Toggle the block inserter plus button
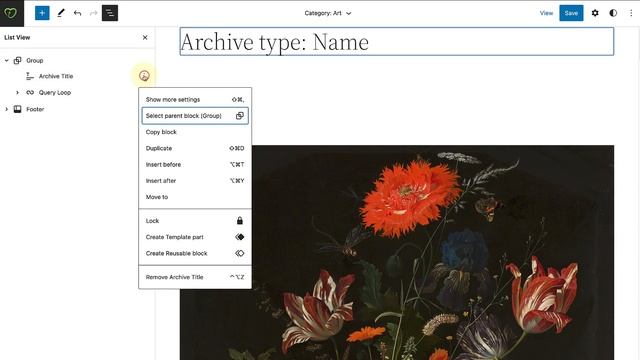 point(42,13)
